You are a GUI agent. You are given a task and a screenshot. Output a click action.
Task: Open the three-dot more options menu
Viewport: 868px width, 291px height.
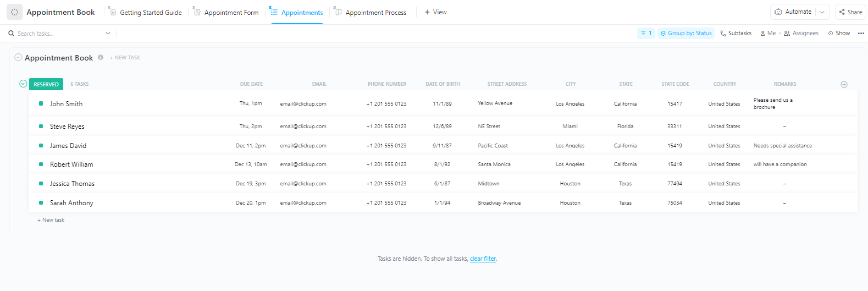pos(861,33)
